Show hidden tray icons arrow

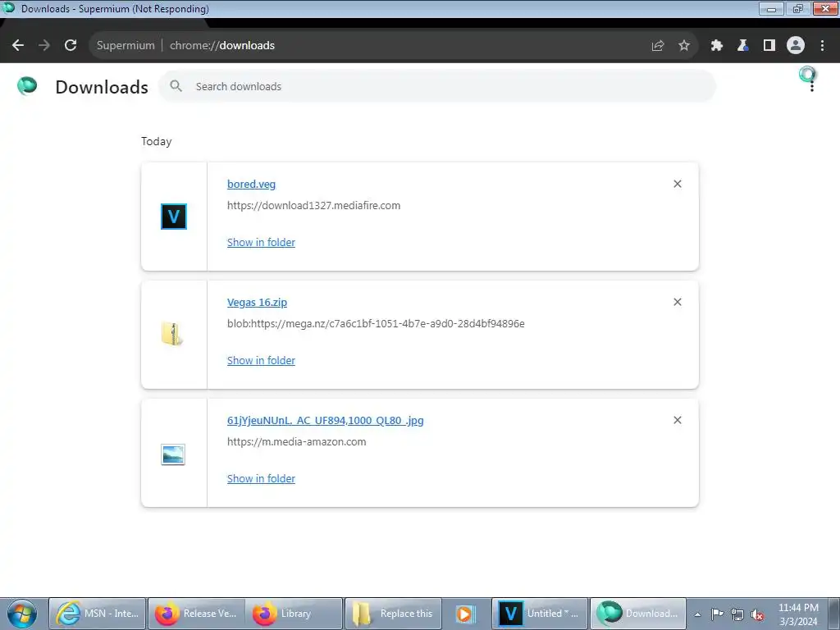[x=697, y=614]
